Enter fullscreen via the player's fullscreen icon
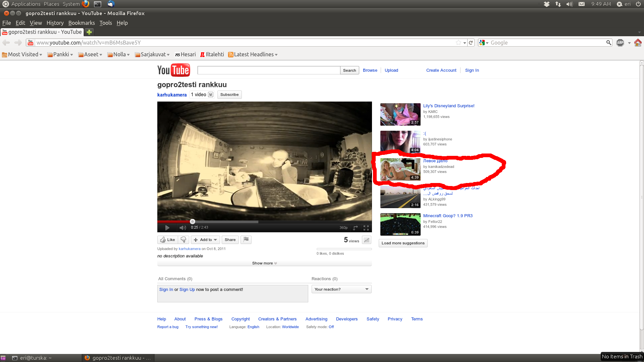644x362 pixels. point(366,228)
